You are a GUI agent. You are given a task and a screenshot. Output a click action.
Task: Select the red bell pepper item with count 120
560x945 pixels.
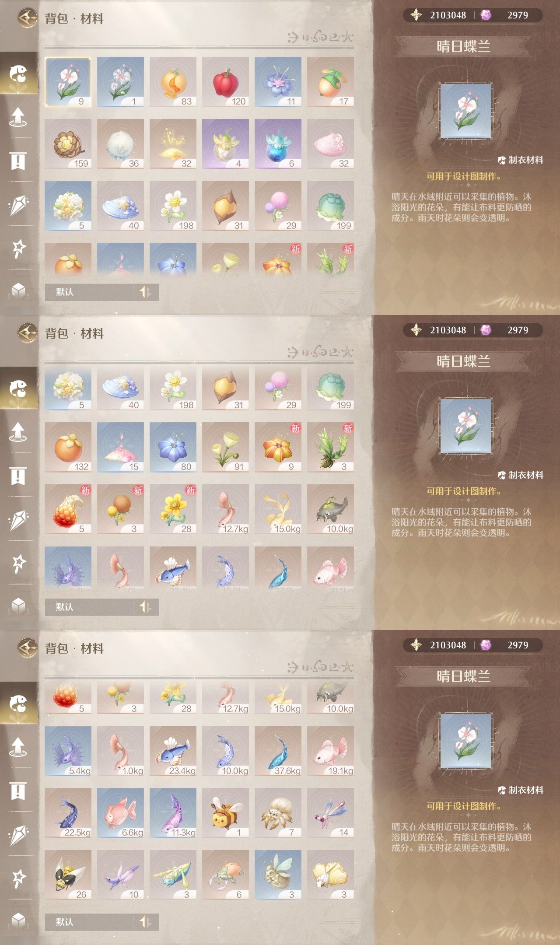click(x=225, y=82)
